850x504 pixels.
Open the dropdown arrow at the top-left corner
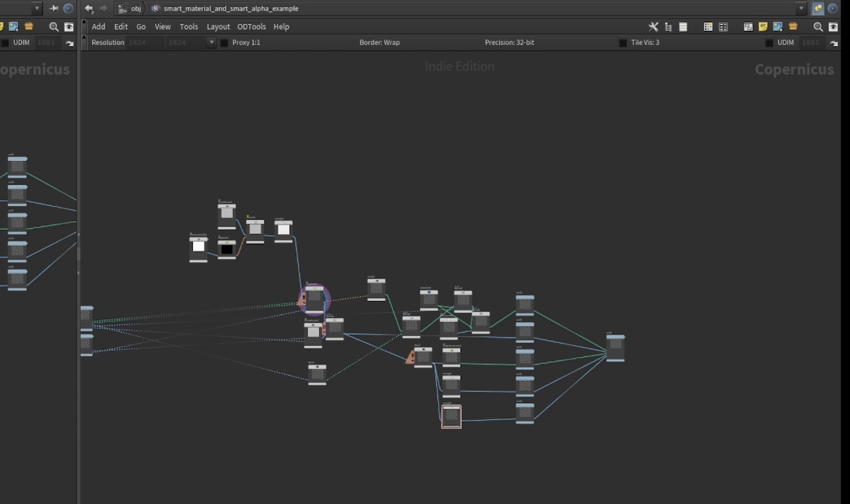point(36,8)
